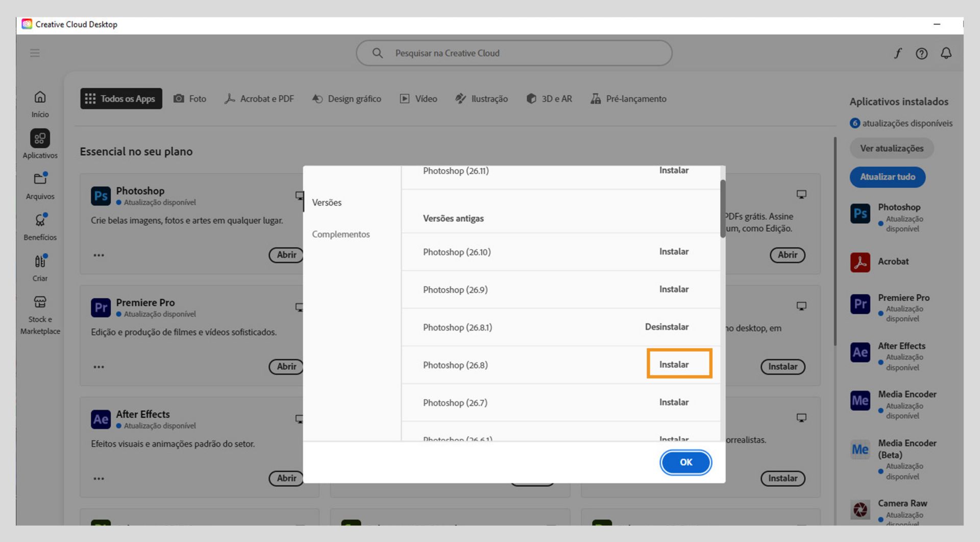Switch to the Ilustração category tab
The height and width of the screenshot is (542, 980).
click(482, 99)
